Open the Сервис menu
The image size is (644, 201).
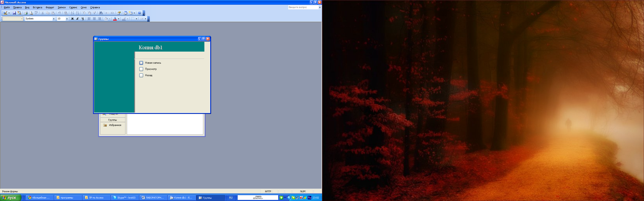click(73, 8)
